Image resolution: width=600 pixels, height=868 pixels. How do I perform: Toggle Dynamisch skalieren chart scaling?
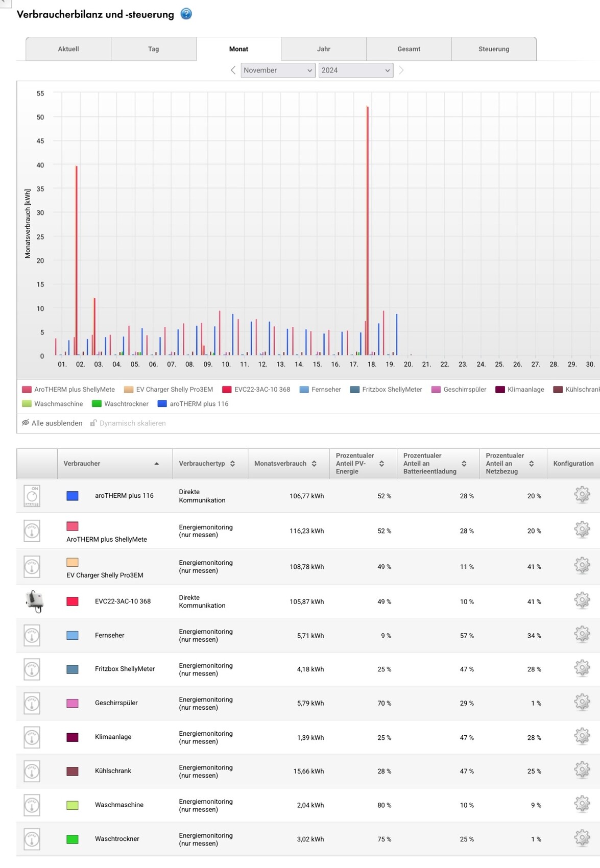point(128,423)
